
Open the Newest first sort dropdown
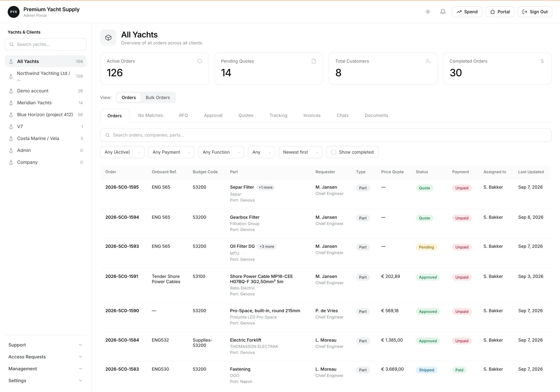[x=301, y=152]
